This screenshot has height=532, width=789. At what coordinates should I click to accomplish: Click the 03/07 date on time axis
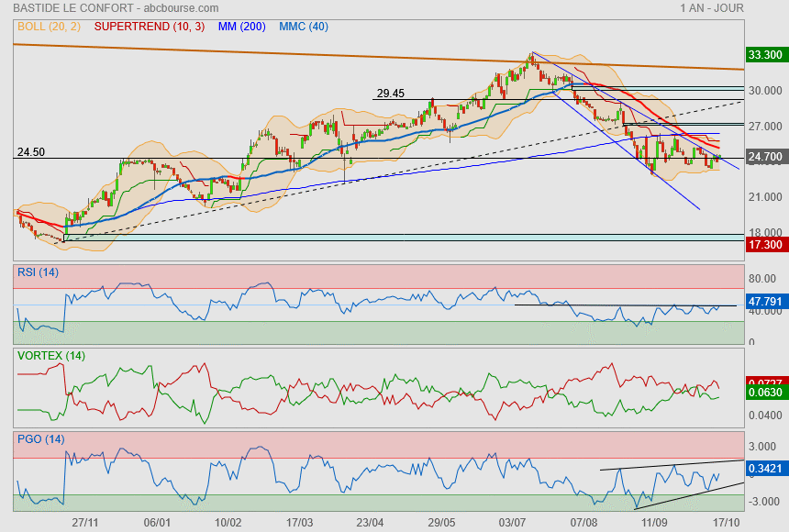pyautogui.click(x=513, y=521)
